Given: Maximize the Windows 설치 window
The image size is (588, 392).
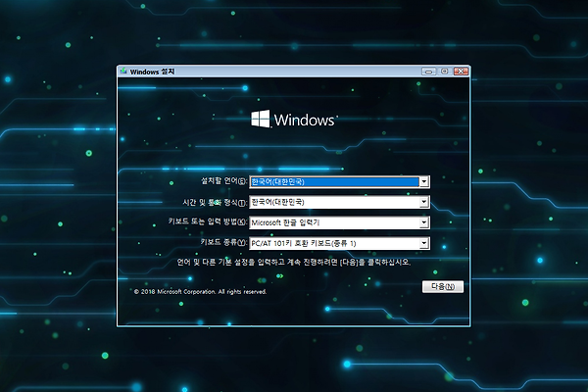Looking at the screenshot, I should tap(444, 72).
